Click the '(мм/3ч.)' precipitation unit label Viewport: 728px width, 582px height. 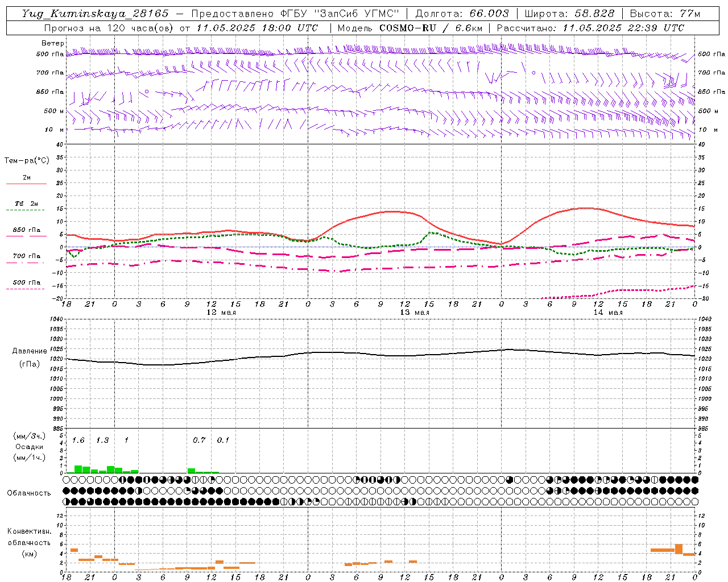click(x=30, y=436)
